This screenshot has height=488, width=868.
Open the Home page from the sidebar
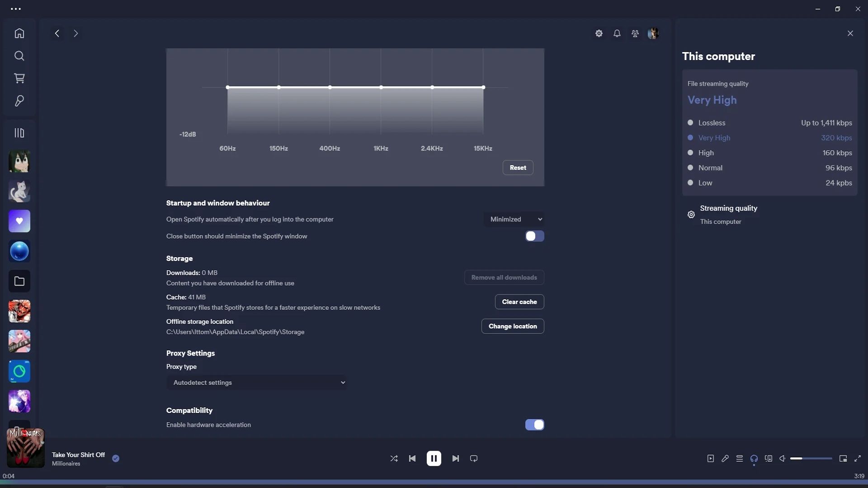pos(19,33)
